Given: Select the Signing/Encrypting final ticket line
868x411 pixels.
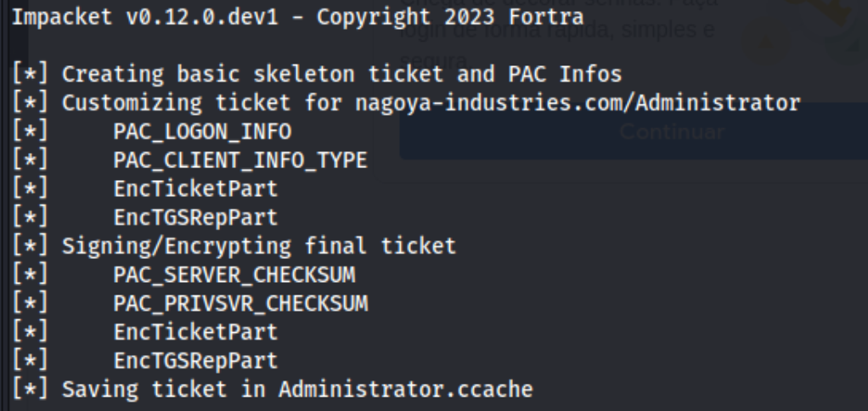Looking at the screenshot, I should (234, 246).
